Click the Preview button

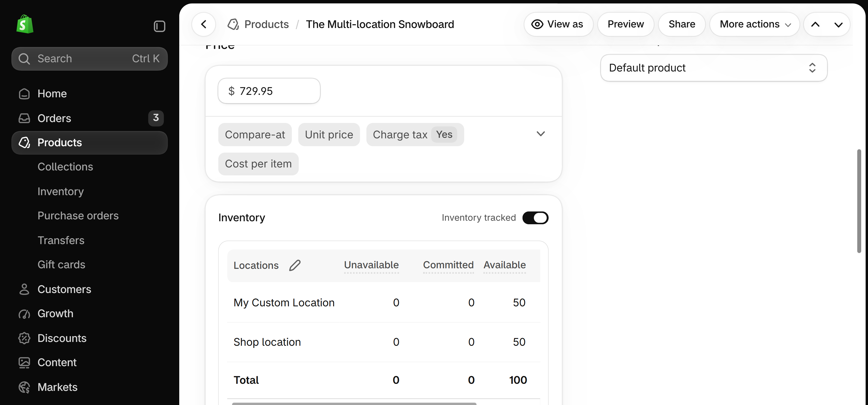click(626, 24)
